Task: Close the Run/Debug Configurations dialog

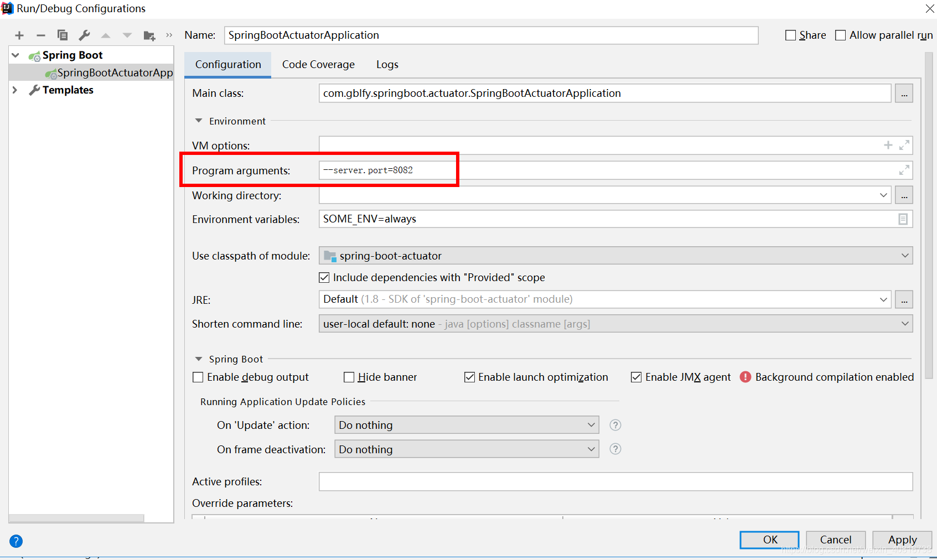Action: [x=930, y=8]
